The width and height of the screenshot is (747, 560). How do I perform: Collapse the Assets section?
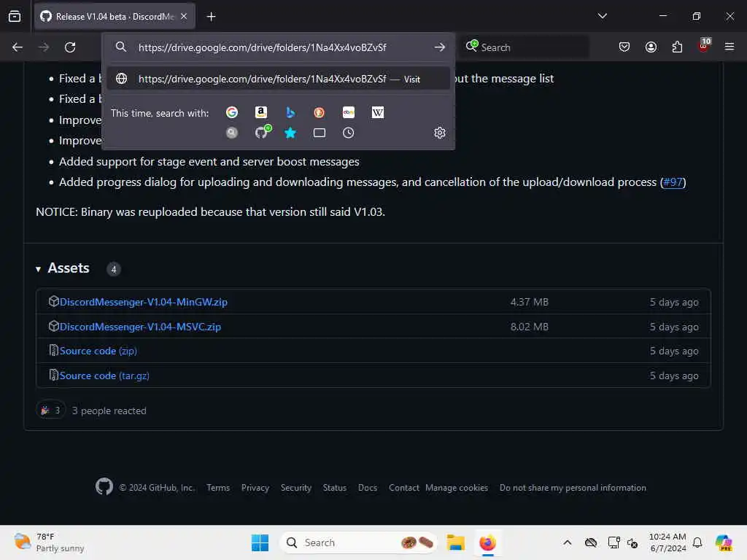point(38,270)
